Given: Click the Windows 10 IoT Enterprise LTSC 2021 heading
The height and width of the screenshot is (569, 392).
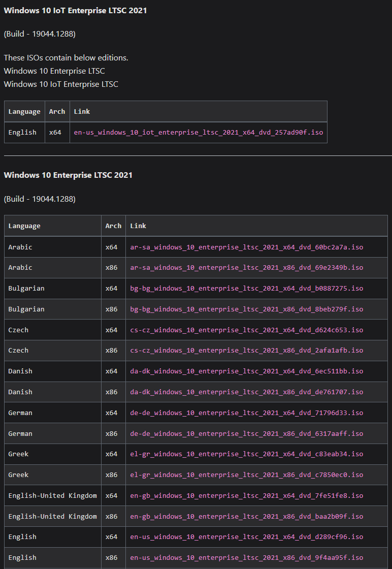Looking at the screenshot, I should pos(75,11).
